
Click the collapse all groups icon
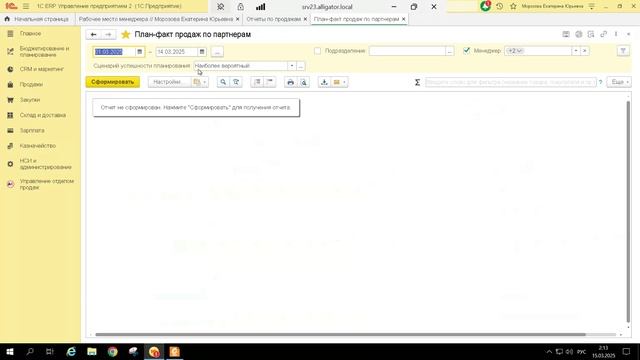270,82
